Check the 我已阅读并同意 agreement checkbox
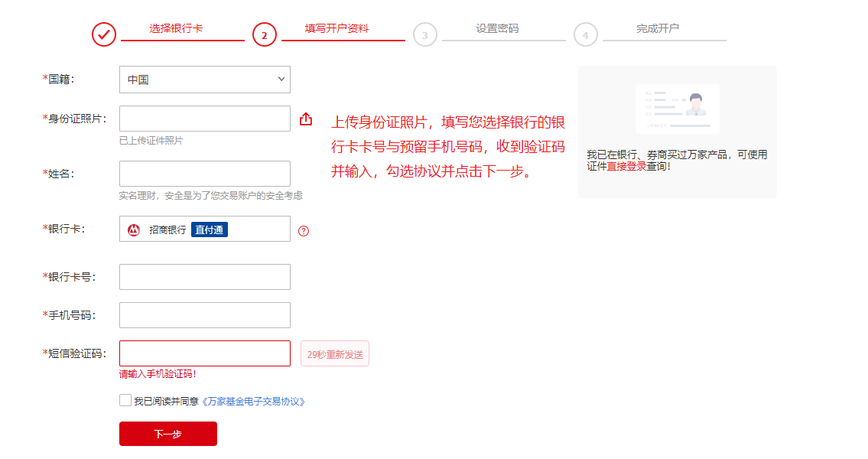Image resolution: width=868 pixels, height=459 pixels. [x=125, y=400]
